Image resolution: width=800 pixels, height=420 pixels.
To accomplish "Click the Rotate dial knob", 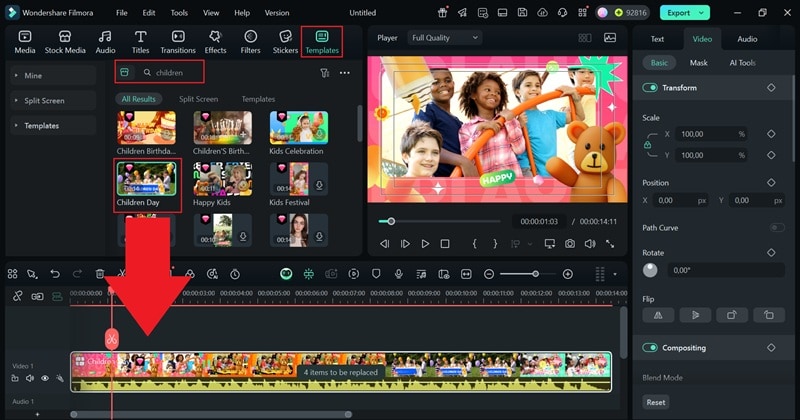I will (x=650, y=270).
